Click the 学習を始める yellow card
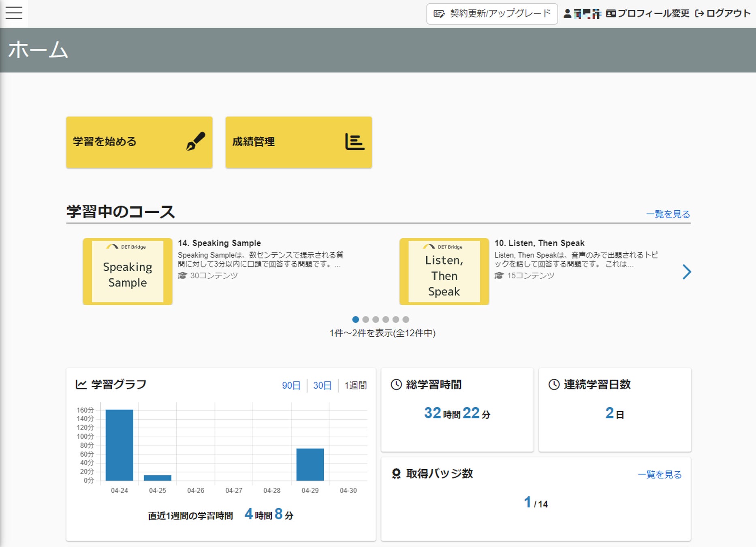Viewport: 756px width, 547px height. 139,142
